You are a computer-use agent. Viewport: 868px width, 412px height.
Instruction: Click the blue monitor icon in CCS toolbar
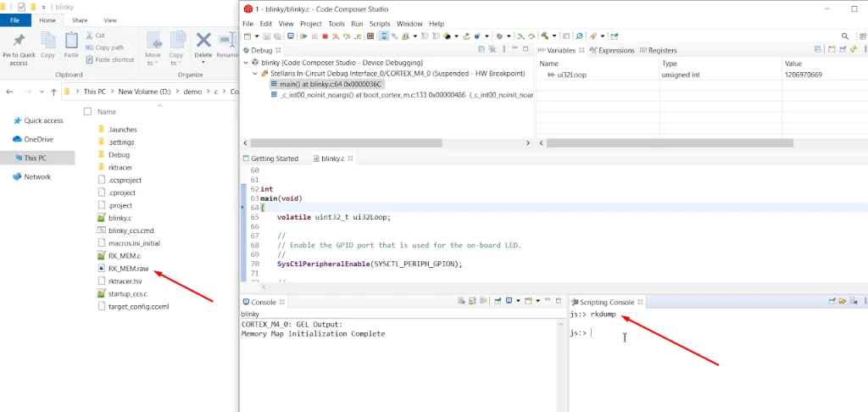tap(291, 36)
